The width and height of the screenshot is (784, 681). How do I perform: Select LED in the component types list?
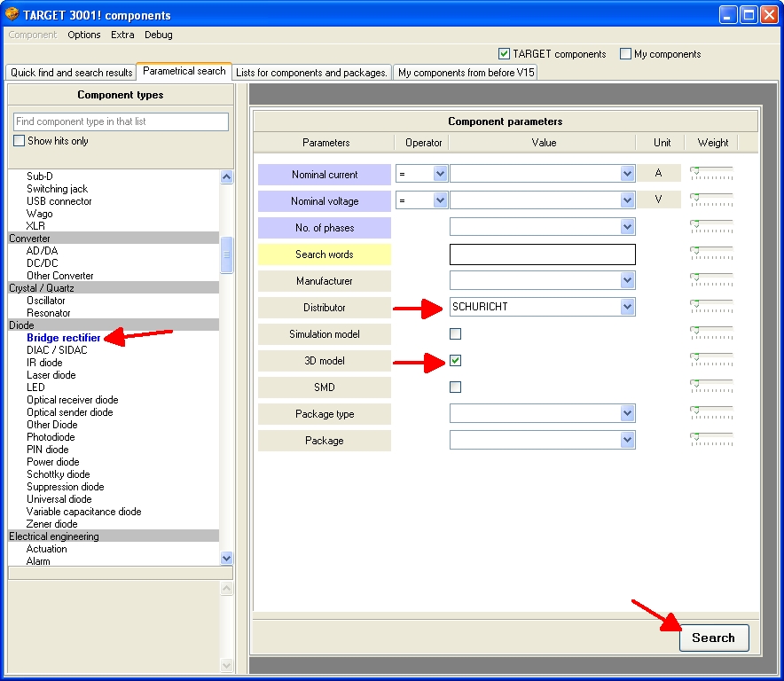tap(35, 387)
